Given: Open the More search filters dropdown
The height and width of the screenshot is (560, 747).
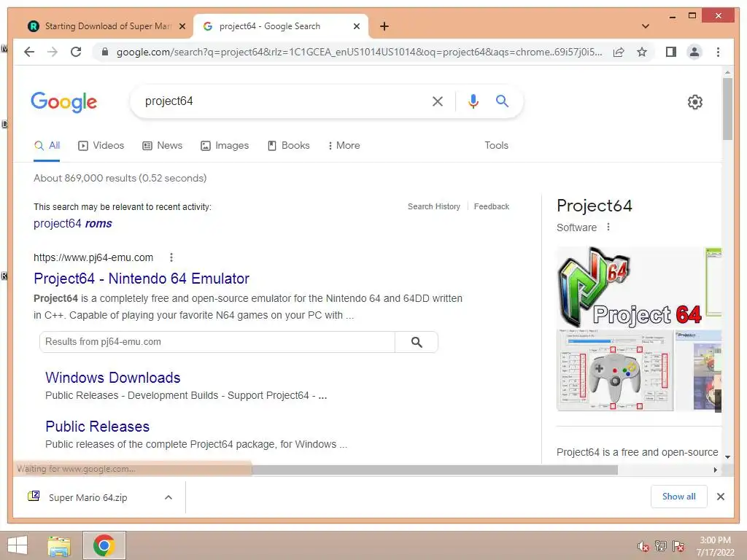Looking at the screenshot, I should (x=344, y=145).
